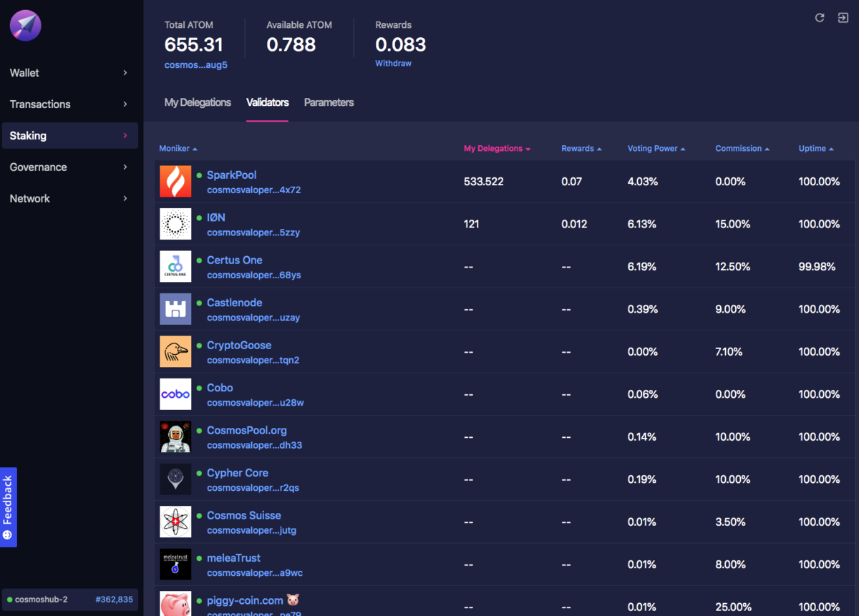Open the Cypher Core validator name
859x616 pixels.
point(238,473)
